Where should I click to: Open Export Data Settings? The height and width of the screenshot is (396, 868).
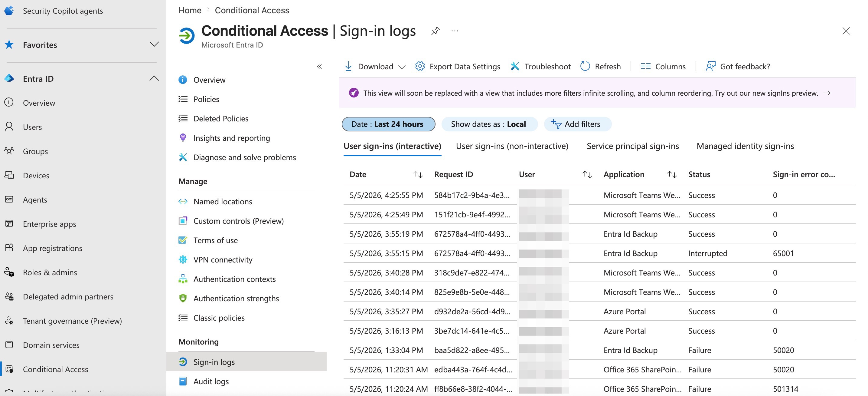pos(458,66)
